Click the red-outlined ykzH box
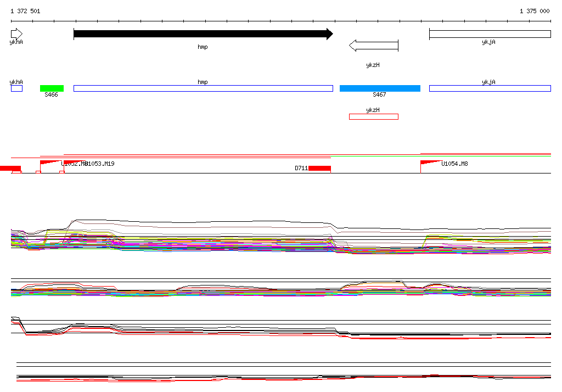 (373, 116)
